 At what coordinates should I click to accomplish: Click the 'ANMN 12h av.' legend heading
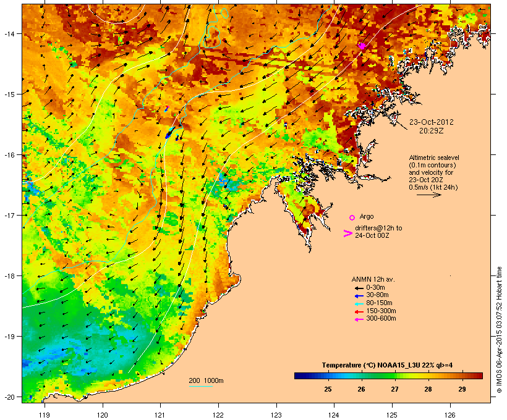tap(373, 279)
